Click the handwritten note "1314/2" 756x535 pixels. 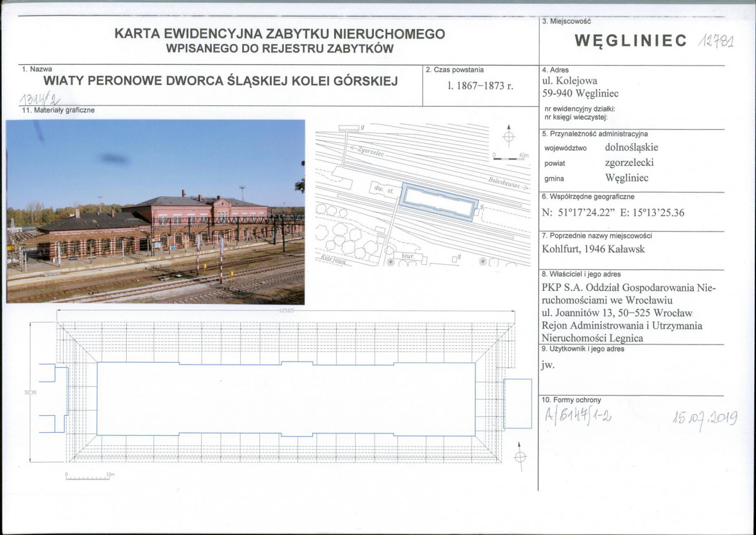tap(40, 98)
